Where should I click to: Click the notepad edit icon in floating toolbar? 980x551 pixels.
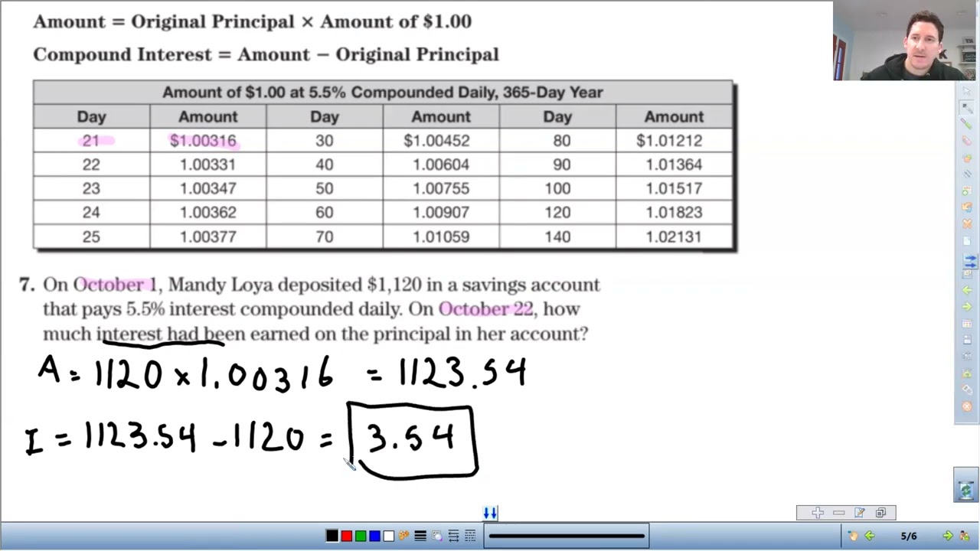(859, 513)
